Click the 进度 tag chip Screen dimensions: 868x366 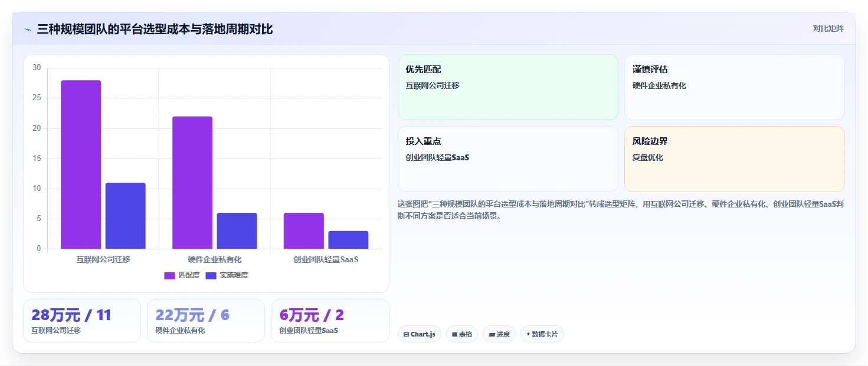click(499, 334)
